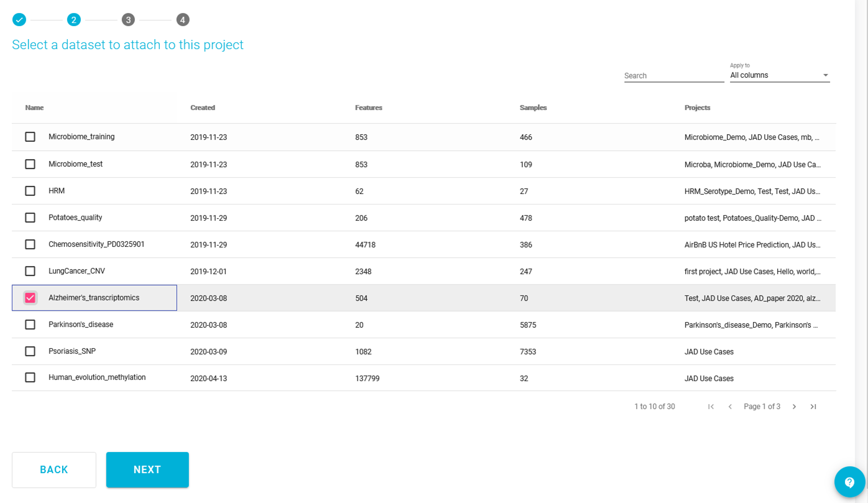This screenshot has width=868, height=503.
Task: Click projects cell 'Test, JAD Use Cases, AD_paper 2020'
Action: point(752,298)
